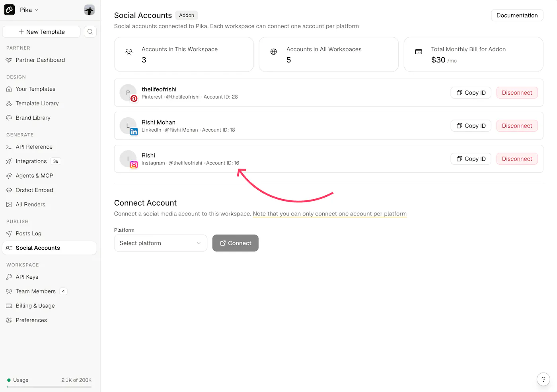Open the Pika workspace switcher chevron
The width and height of the screenshot is (557, 392).
[37, 10]
